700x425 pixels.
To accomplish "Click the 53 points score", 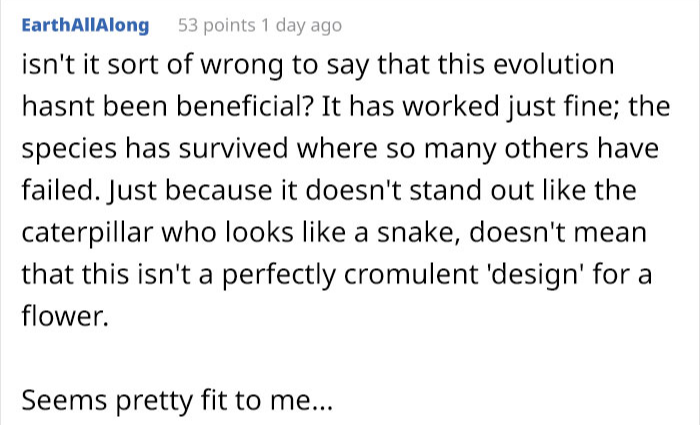I will click(x=216, y=24).
